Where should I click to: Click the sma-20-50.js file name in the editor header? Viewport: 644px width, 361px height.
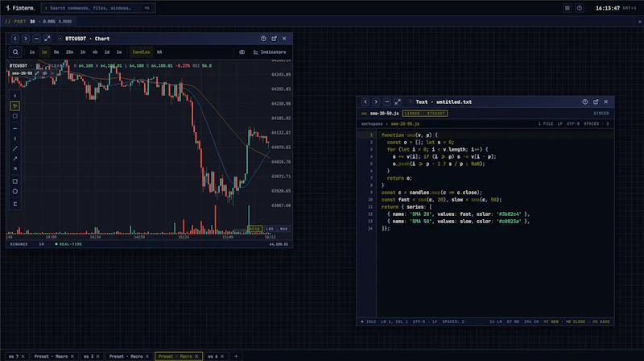(384, 114)
